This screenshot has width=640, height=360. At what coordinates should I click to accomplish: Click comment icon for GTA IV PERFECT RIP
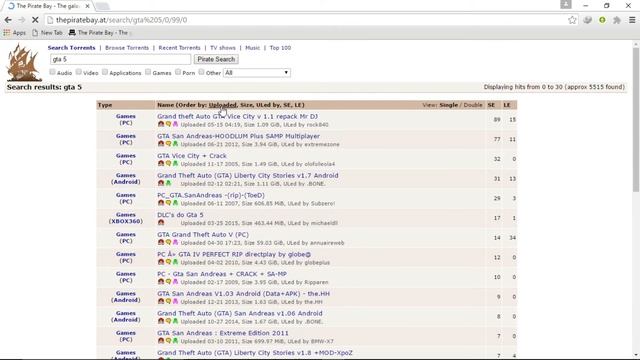click(x=168, y=262)
